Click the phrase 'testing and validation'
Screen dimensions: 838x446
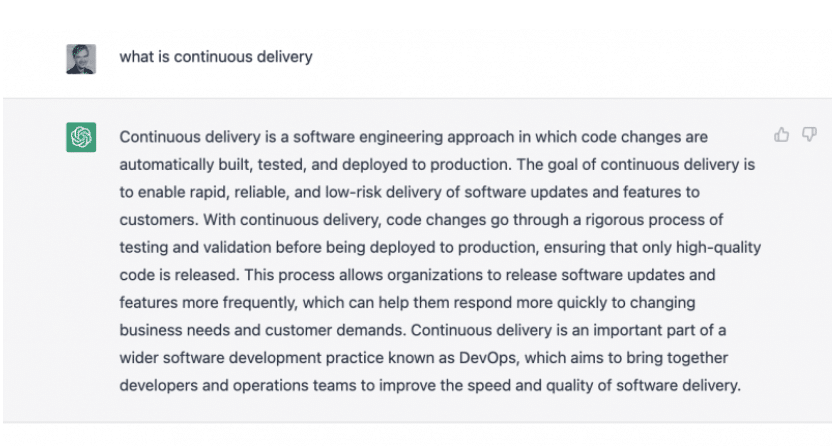(x=195, y=247)
